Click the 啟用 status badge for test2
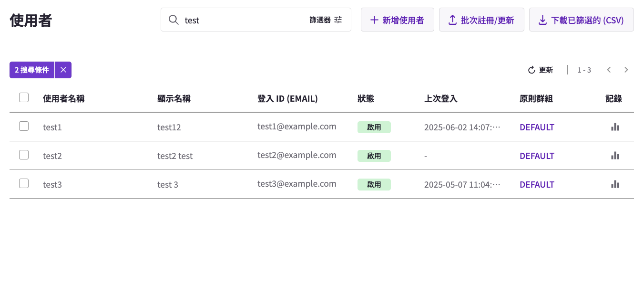The width and height of the screenshot is (644, 286). pyautogui.click(x=374, y=156)
